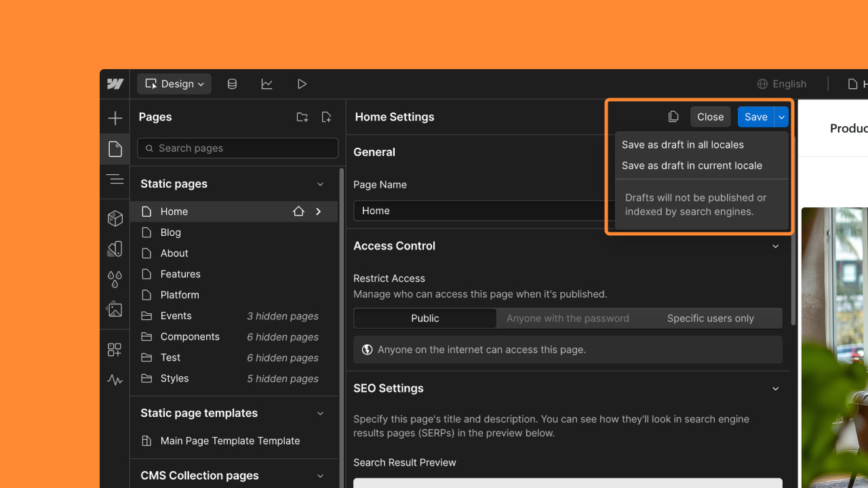Select Public access option
Viewport: 868px width, 488px height.
pos(425,318)
